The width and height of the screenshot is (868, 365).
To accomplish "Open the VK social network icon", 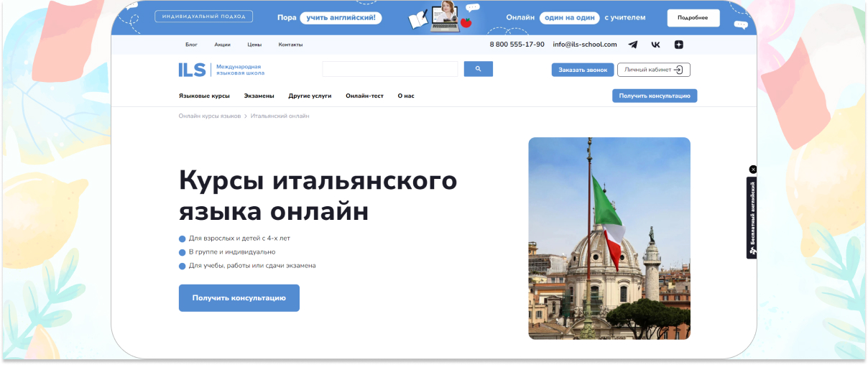I will (x=655, y=45).
